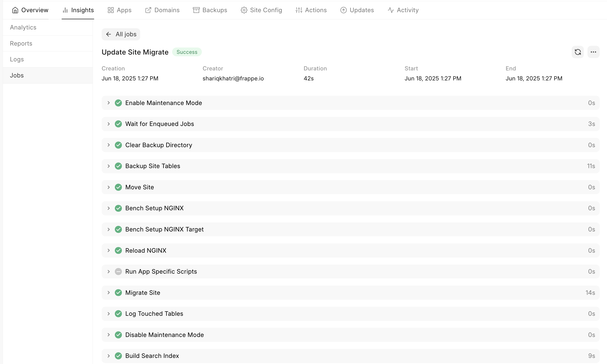Screen dimensions: 607x364
Task: Expand the Backup Site Tables step
Action: pos(108,166)
